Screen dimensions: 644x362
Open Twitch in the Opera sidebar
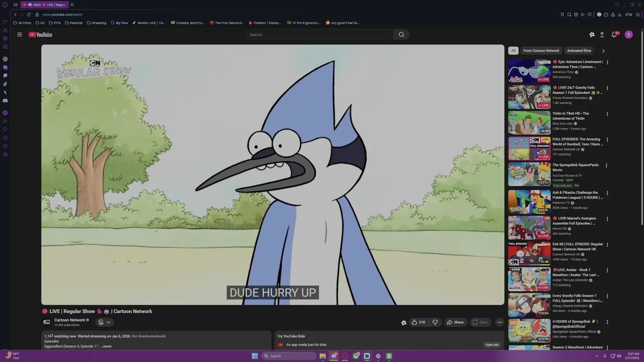pyautogui.click(x=5, y=75)
